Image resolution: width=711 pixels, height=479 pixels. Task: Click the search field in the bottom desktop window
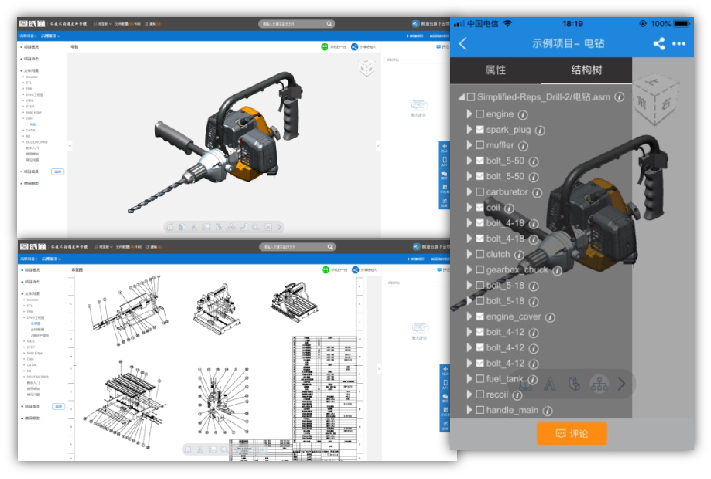[297, 247]
